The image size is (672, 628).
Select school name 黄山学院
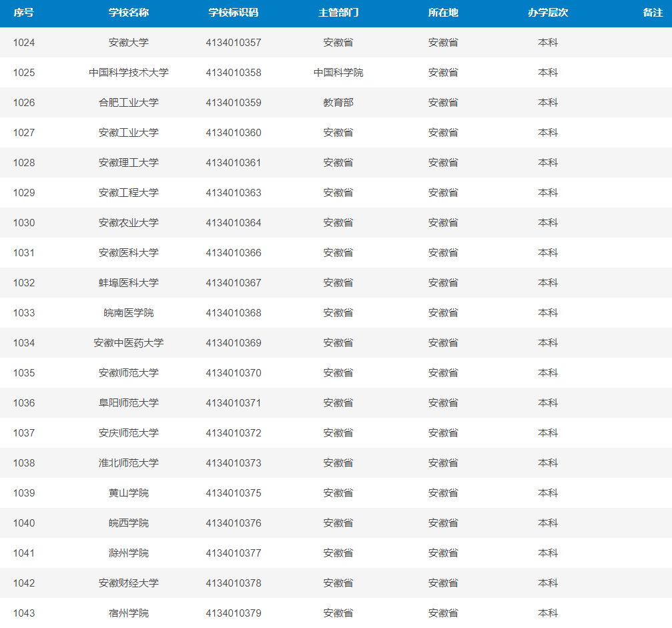point(129,493)
